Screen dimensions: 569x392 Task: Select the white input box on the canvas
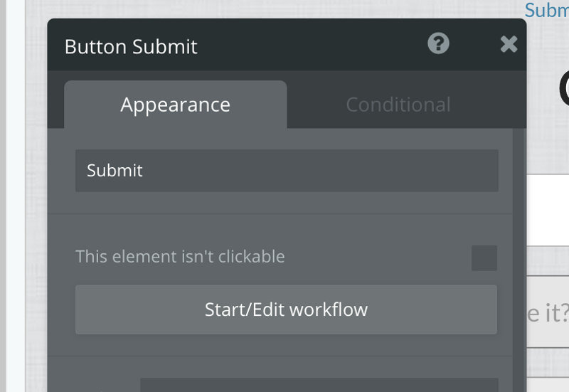point(548,210)
